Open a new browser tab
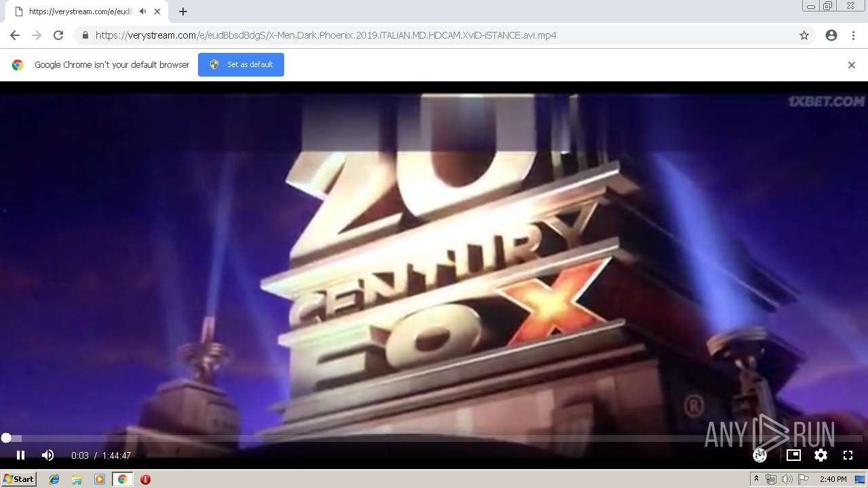This screenshot has width=868, height=488. [183, 12]
